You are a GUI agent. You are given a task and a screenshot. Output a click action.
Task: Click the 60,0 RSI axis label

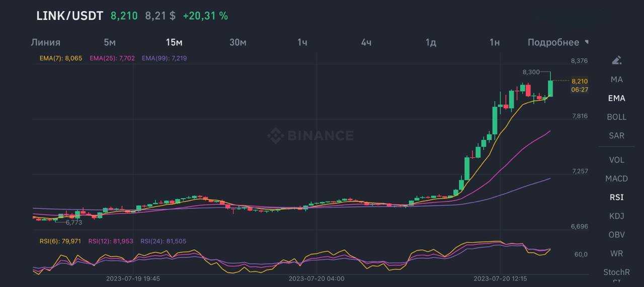(x=581, y=254)
